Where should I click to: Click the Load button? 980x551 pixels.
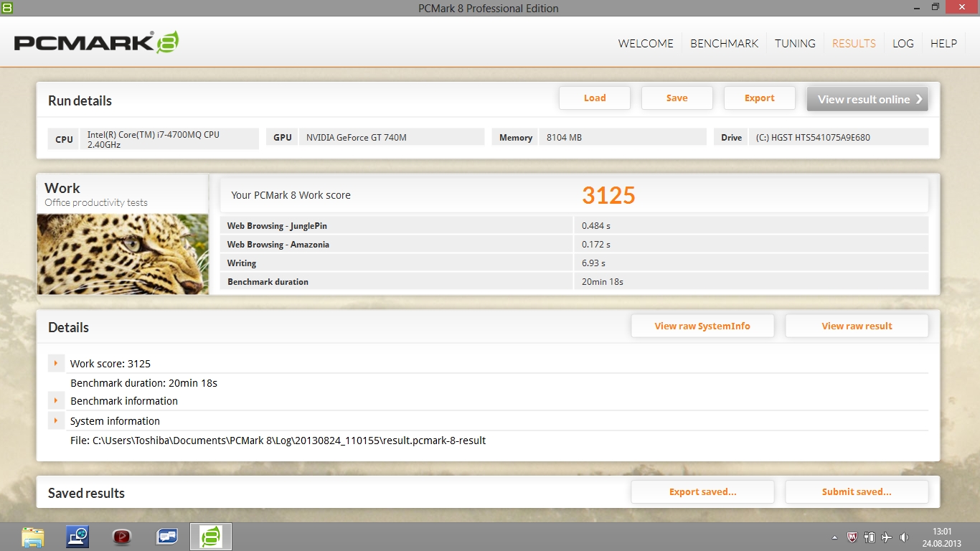595,98
